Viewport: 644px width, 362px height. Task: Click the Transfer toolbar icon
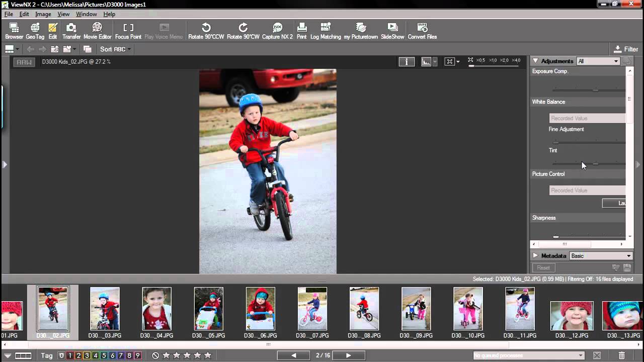pyautogui.click(x=71, y=31)
